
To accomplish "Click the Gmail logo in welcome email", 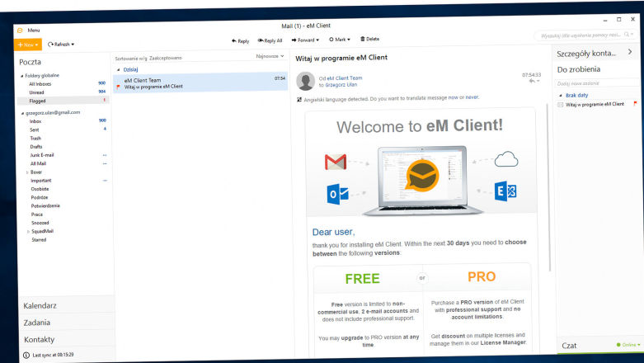I will [336, 162].
